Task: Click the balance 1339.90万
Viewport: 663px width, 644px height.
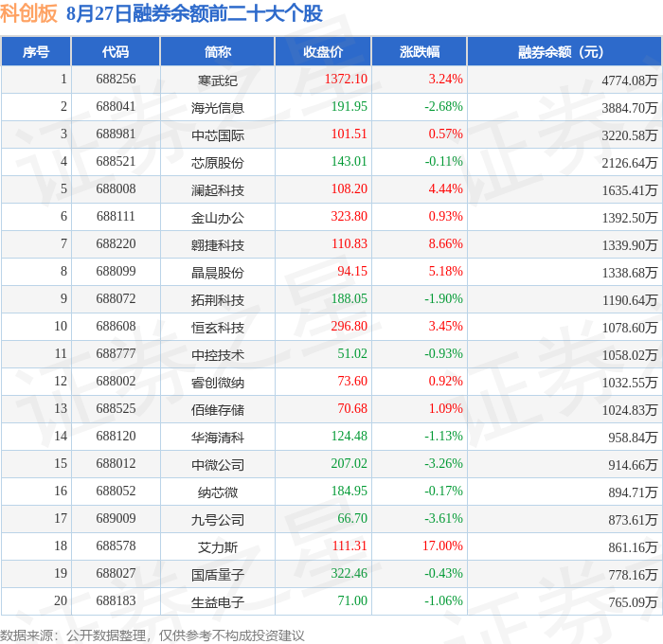Action: tap(630, 245)
